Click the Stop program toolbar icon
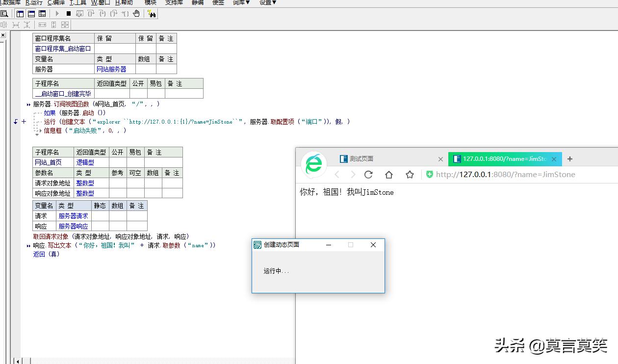The height and width of the screenshot is (364, 618). pyautogui.click(x=69, y=14)
